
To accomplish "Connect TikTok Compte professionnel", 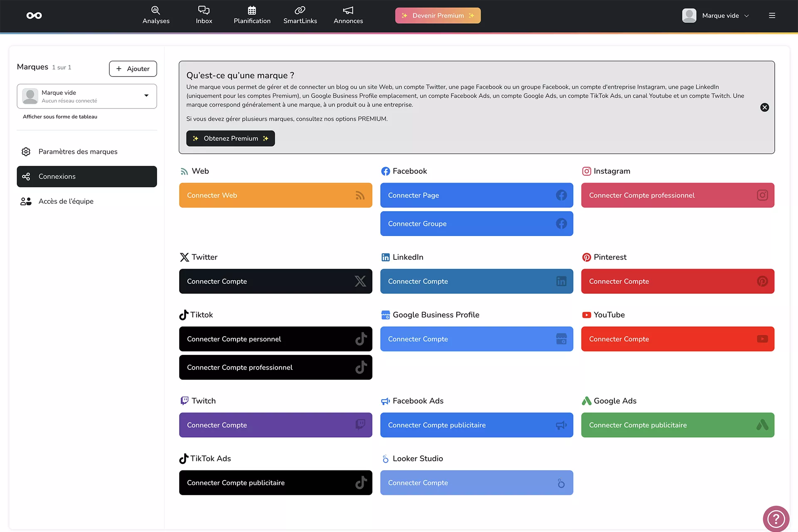I will pos(276,367).
